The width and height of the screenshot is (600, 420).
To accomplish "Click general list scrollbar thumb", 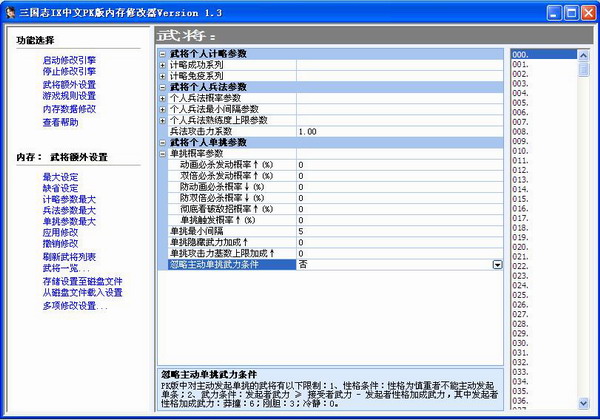I will (583, 69).
